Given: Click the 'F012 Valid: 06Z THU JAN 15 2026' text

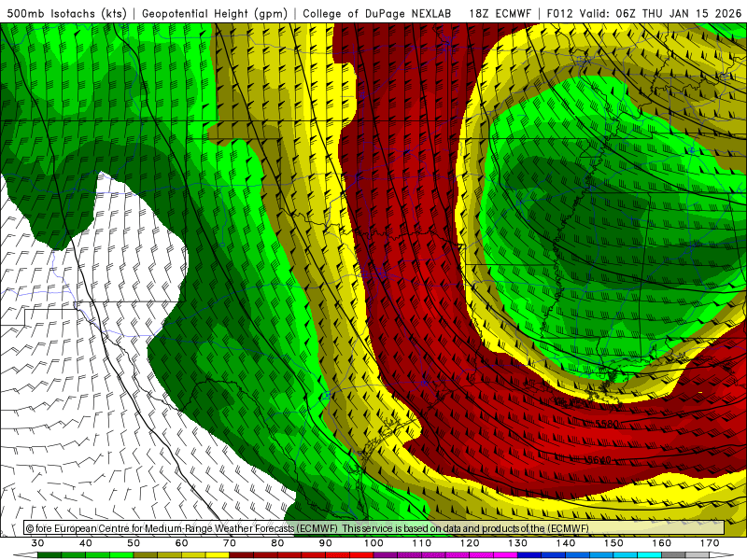Looking at the screenshot, I should click(x=646, y=13).
